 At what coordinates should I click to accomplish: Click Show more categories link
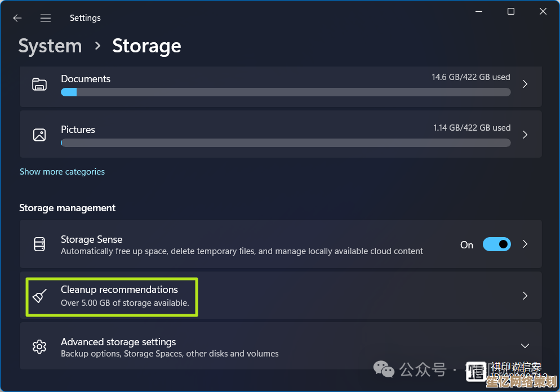pyautogui.click(x=62, y=172)
